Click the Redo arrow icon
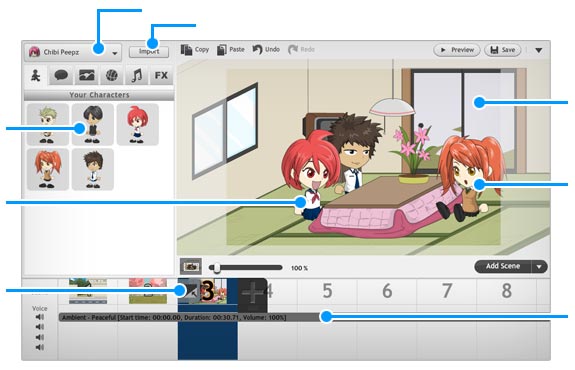The image size is (575, 370). click(292, 50)
